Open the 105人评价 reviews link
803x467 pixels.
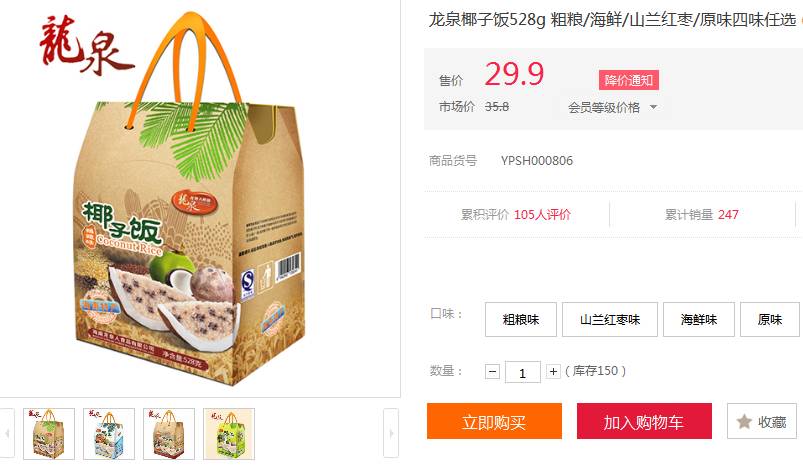point(542,215)
